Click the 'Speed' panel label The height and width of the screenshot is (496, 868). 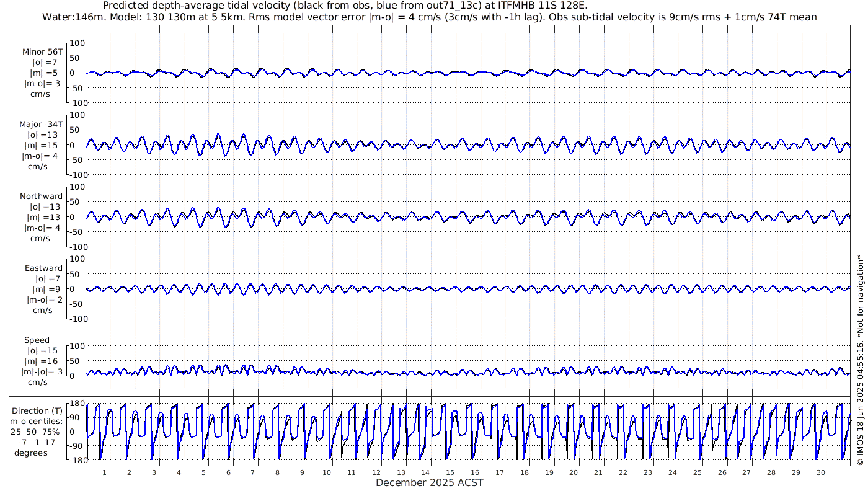pos(37,340)
